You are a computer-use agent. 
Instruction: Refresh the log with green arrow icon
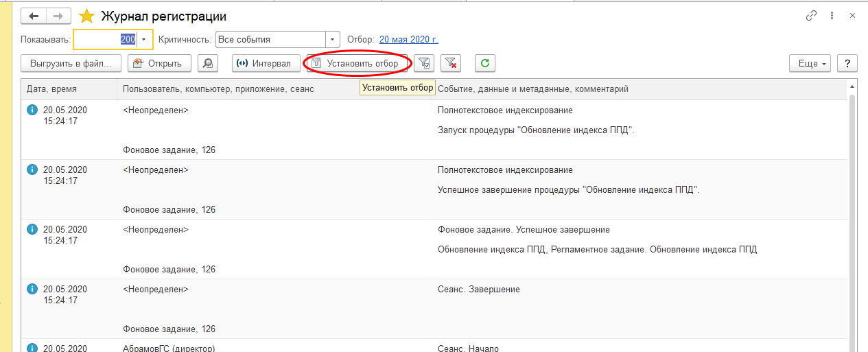tap(484, 63)
